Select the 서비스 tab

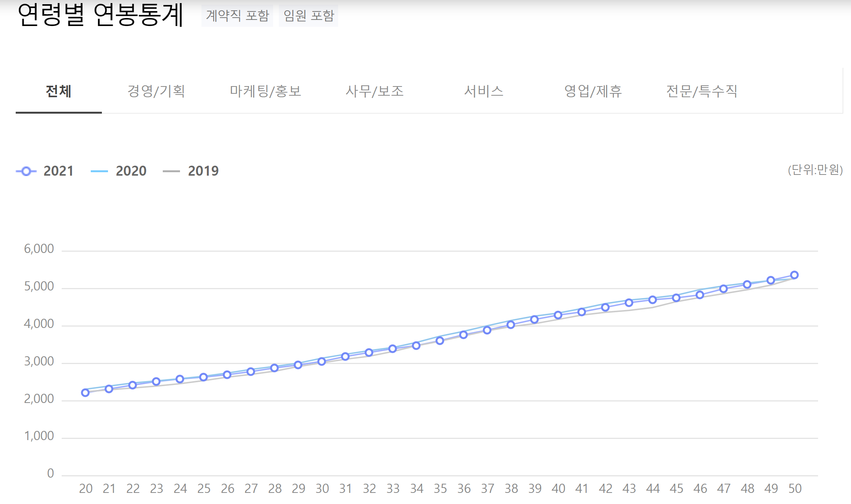tap(484, 91)
